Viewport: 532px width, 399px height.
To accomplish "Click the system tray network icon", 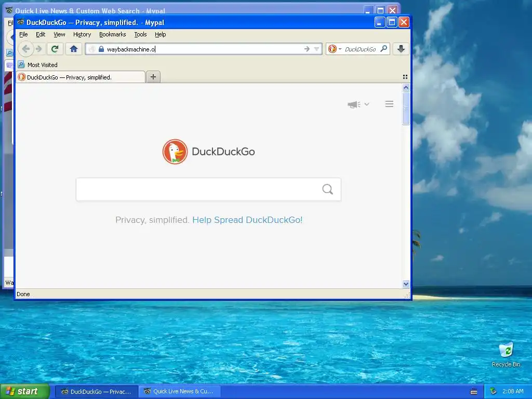I will coord(494,392).
